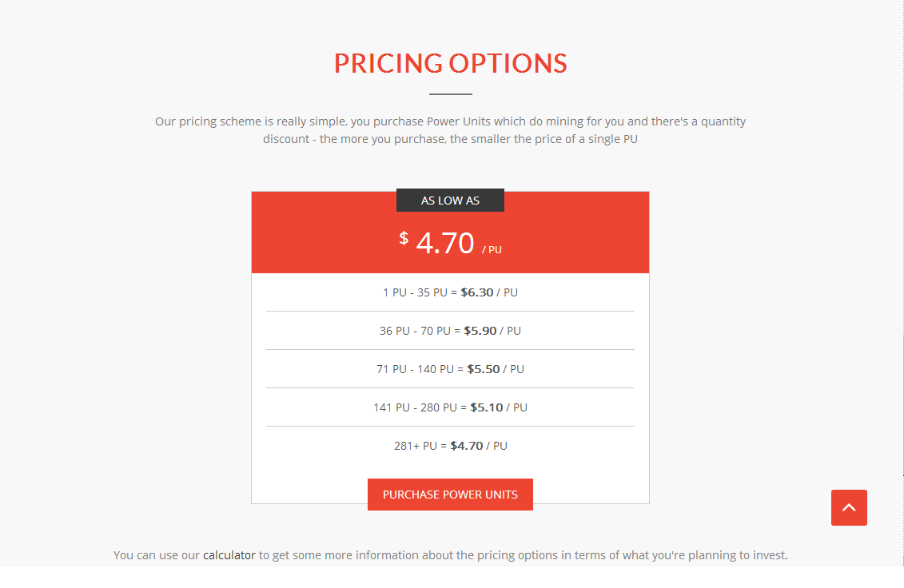Open the calculator link
Image resolution: width=904 pixels, height=588 pixels.
pos(229,554)
